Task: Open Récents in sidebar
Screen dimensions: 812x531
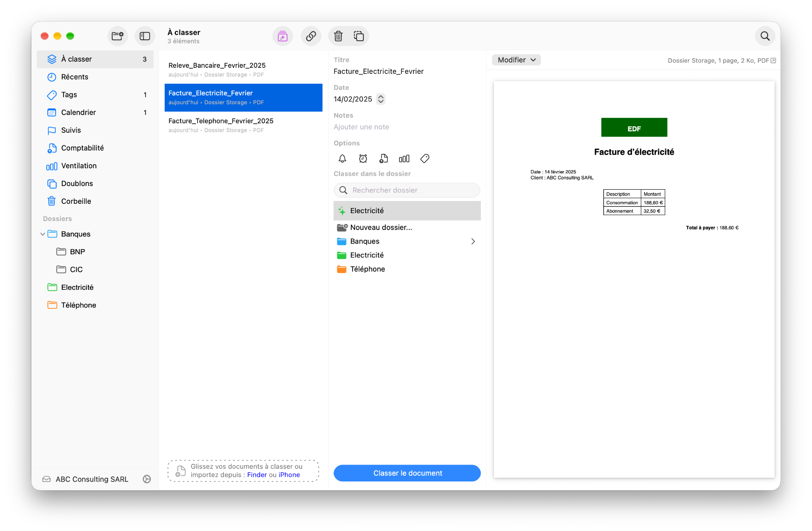Action: click(95, 77)
